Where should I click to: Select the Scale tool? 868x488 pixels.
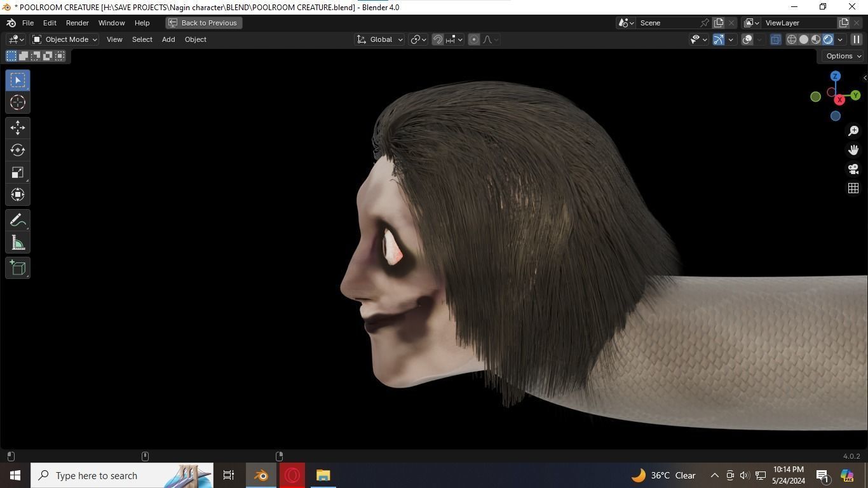click(x=18, y=172)
